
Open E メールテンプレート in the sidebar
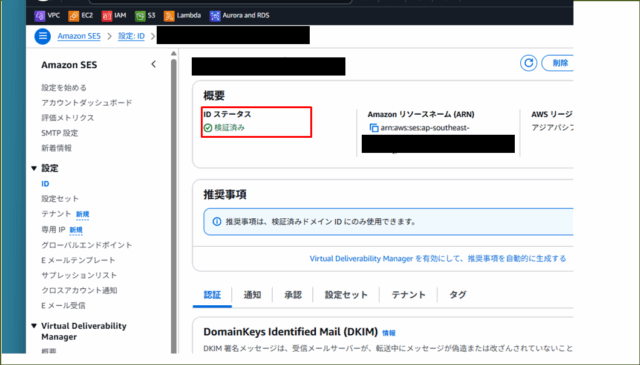click(x=78, y=260)
